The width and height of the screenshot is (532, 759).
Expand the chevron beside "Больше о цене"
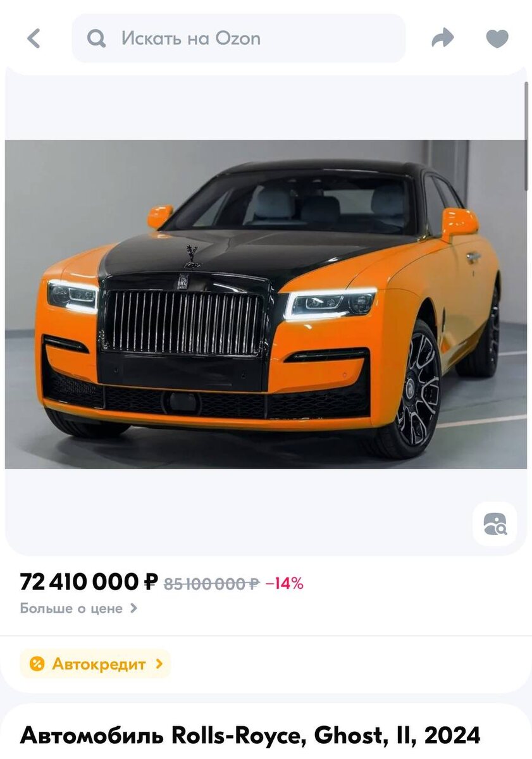(133, 608)
